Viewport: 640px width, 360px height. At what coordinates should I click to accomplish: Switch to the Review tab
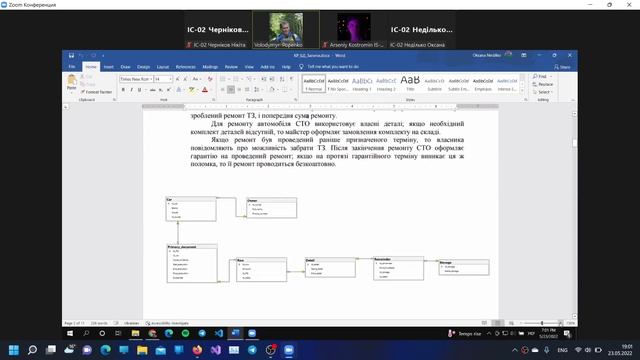click(231, 67)
